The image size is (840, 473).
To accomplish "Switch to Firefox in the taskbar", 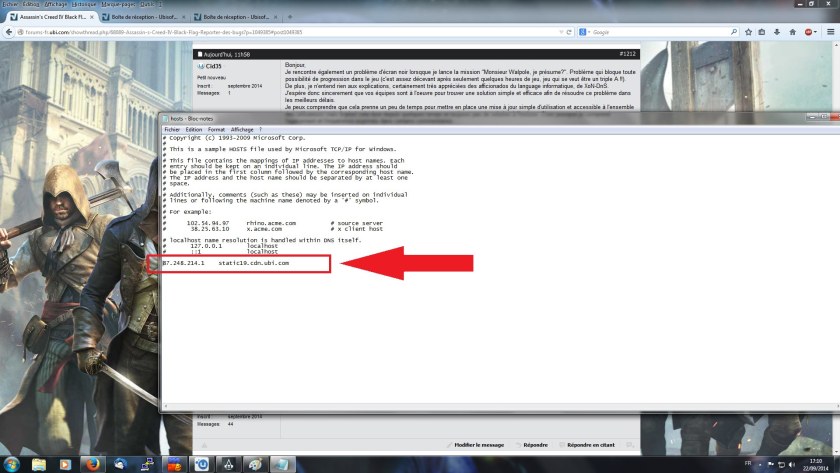I will [x=93, y=464].
